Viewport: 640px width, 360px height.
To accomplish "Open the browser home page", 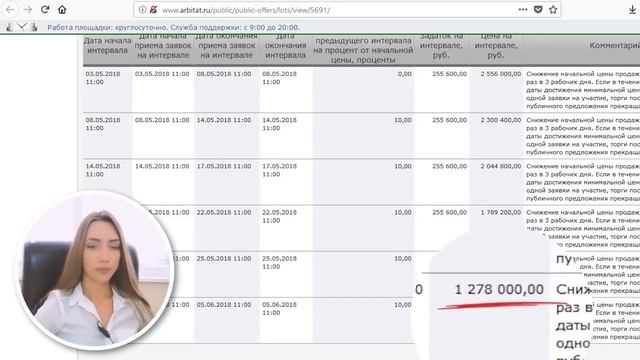I will [62, 9].
